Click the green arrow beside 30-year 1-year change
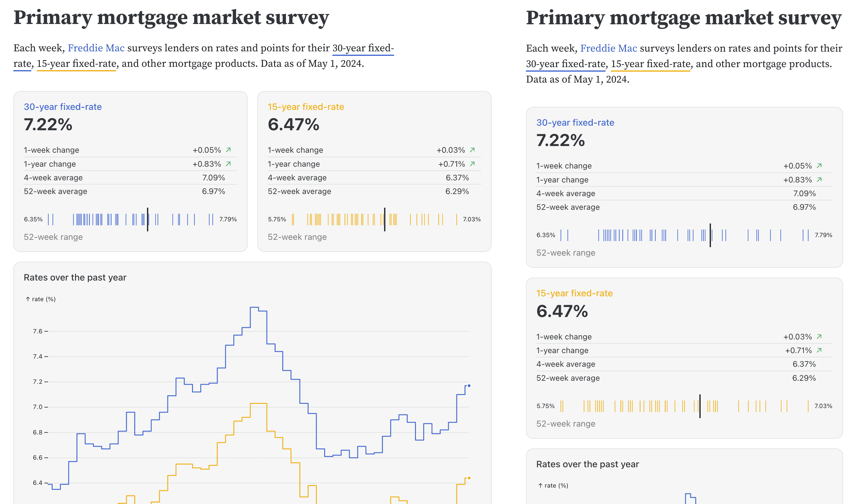Image resolution: width=855 pixels, height=504 pixels. (229, 164)
